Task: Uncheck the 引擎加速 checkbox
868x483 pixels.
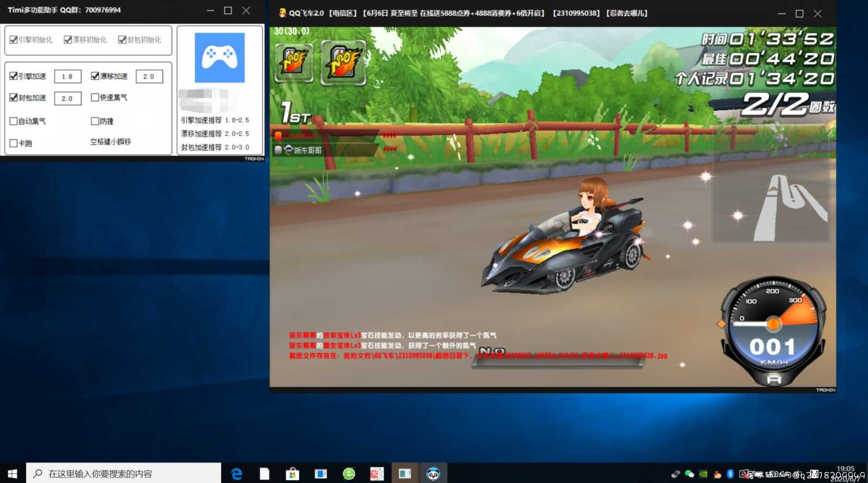Action: click(x=14, y=76)
